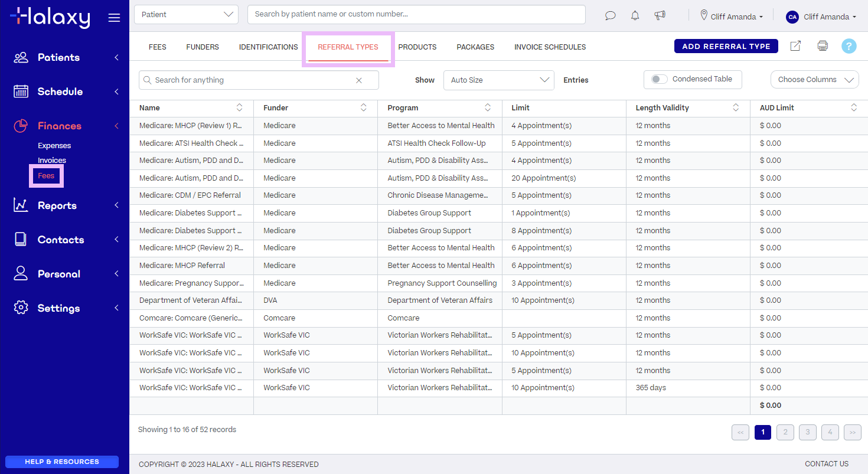
Task: Click the patient name search field
Action: click(x=416, y=15)
